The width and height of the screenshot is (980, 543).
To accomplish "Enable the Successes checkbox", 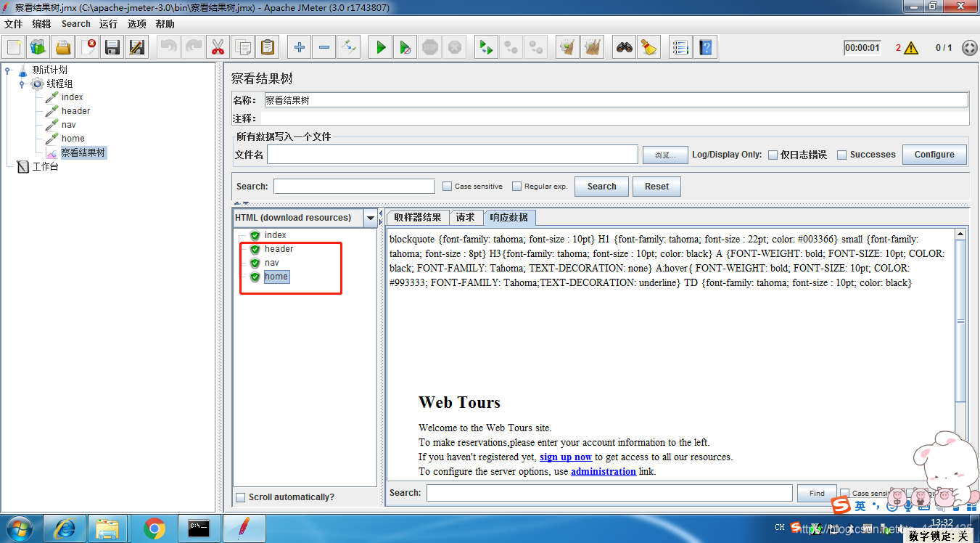I will (842, 155).
